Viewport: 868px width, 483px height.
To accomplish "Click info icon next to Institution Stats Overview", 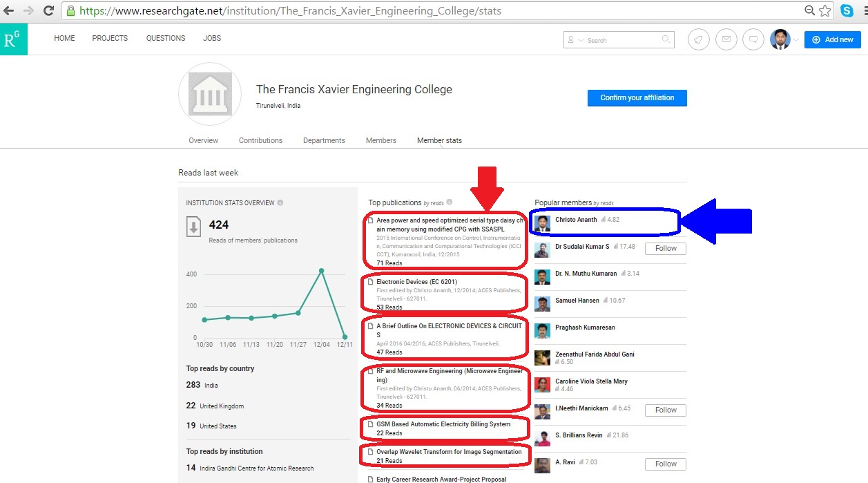I will 280,203.
